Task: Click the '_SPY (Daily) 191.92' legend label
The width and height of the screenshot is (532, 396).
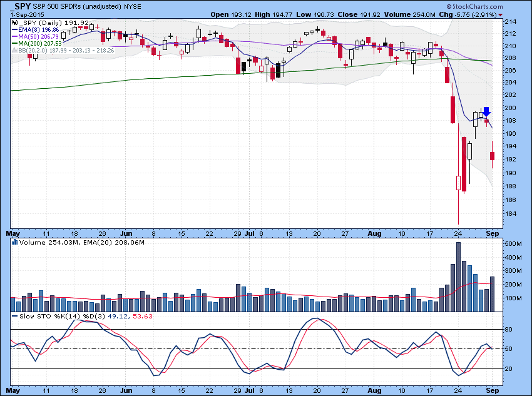Action: 54,23
